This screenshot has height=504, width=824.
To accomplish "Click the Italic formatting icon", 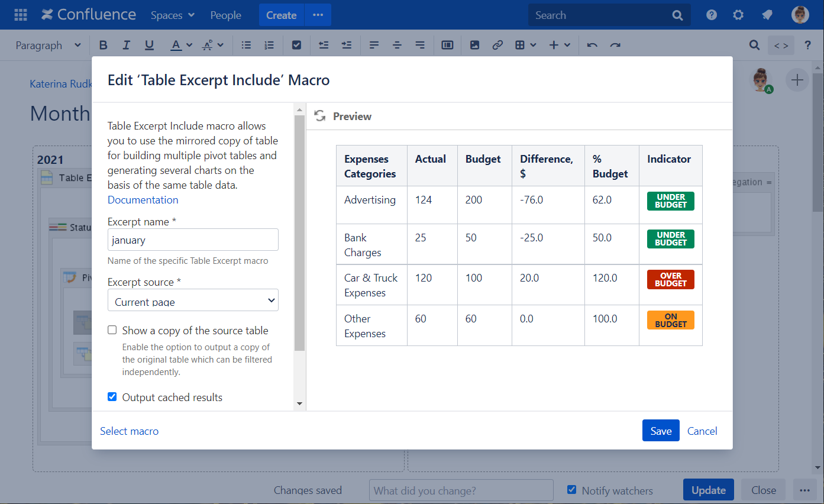I will tap(126, 46).
